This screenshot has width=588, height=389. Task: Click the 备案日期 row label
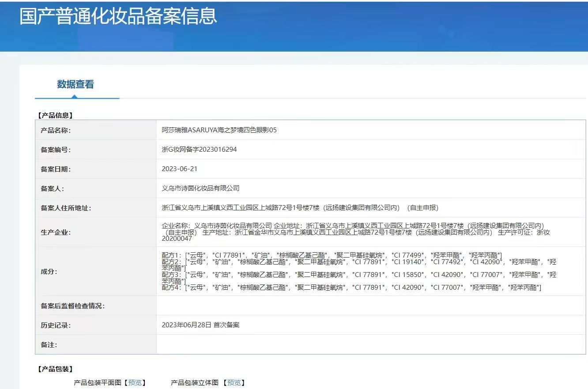56,169
